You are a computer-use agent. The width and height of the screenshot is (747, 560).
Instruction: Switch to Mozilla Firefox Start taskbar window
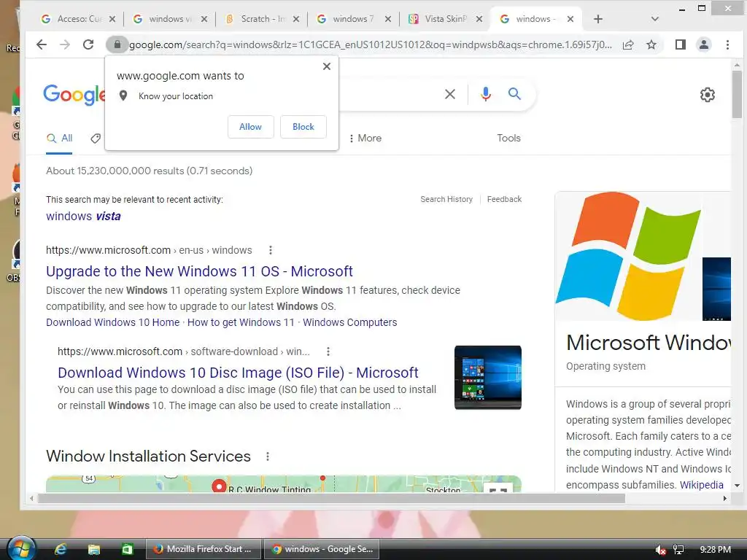coord(203,549)
